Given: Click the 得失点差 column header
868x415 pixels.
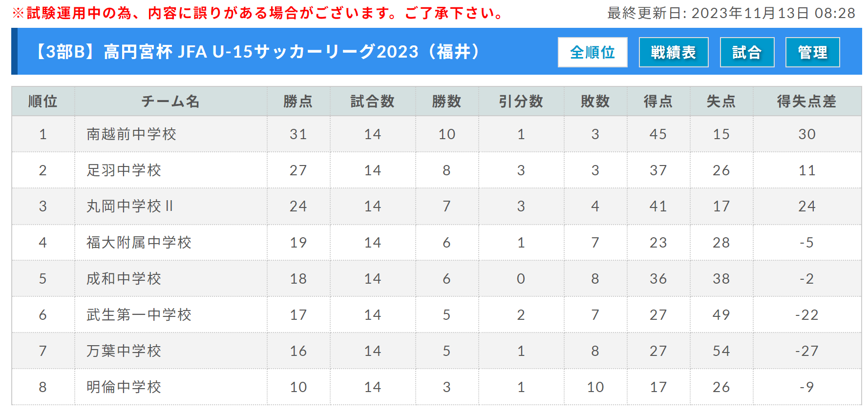Looking at the screenshot, I should [x=807, y=102].
